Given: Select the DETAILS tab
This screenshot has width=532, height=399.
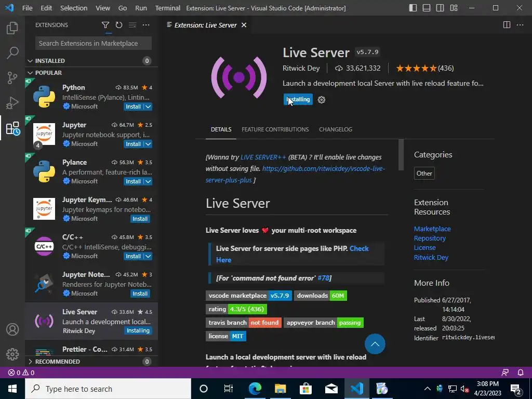Looking at the screenshot, I should [x=221, y=129].
